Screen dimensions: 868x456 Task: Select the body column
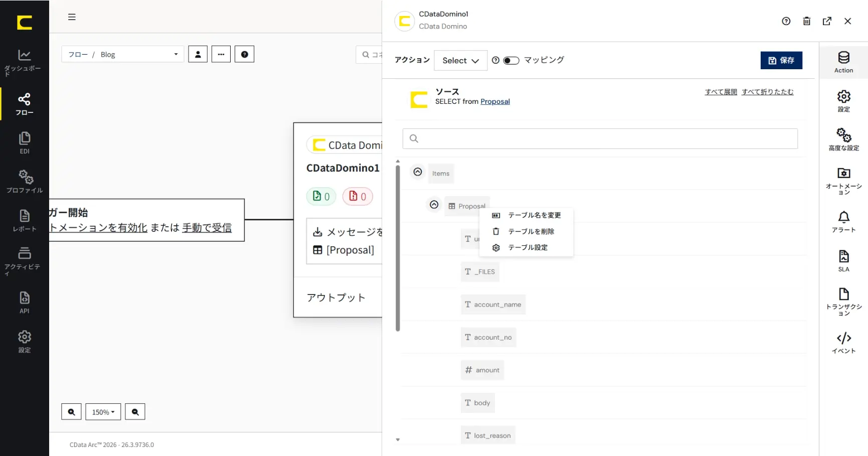coord(478,403)
